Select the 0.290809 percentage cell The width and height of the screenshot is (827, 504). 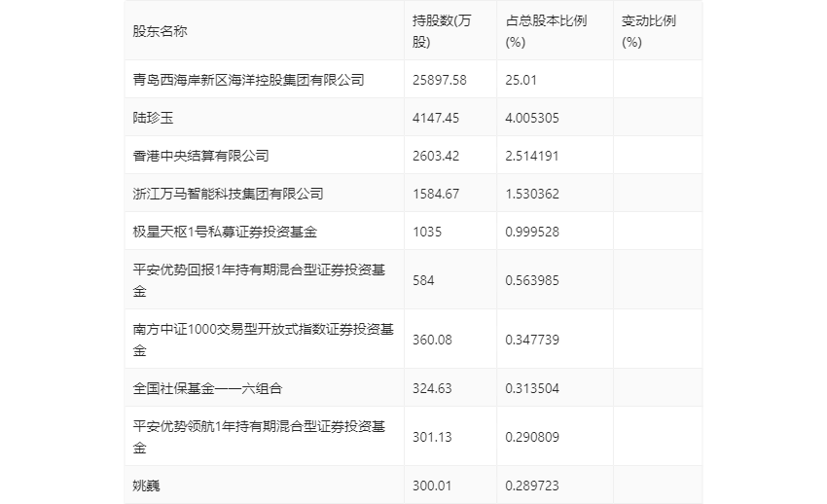coord(532,437)
